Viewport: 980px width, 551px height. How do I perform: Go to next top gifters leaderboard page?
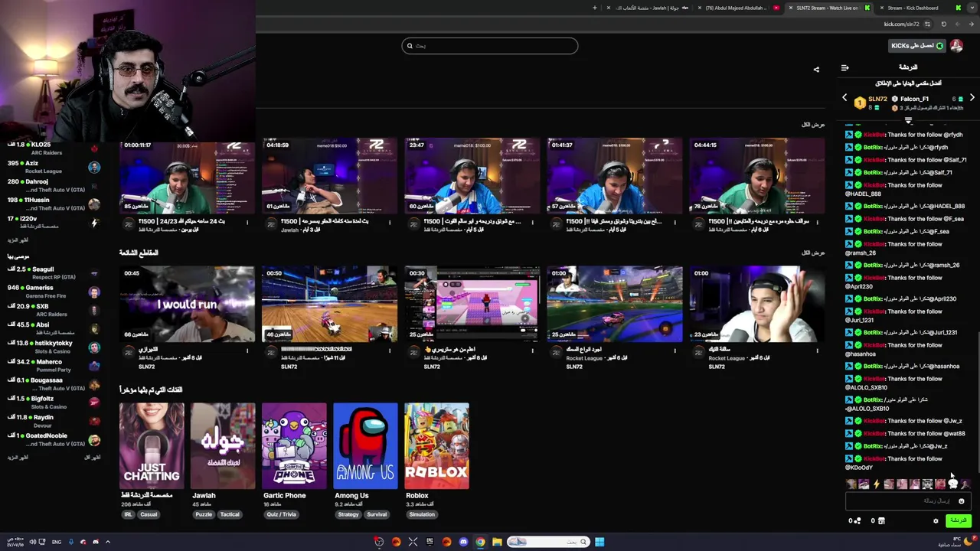tap(972, 98)
